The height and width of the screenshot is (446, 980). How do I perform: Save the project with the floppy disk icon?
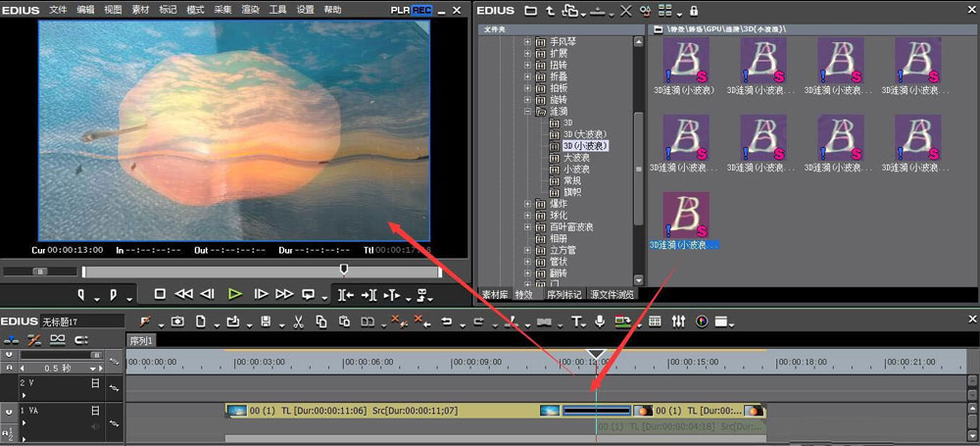point(266,322)
